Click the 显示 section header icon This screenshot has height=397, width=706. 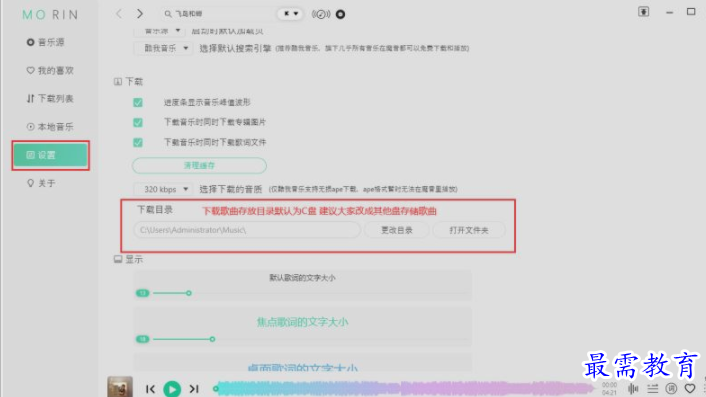click(x=118, y=259)
